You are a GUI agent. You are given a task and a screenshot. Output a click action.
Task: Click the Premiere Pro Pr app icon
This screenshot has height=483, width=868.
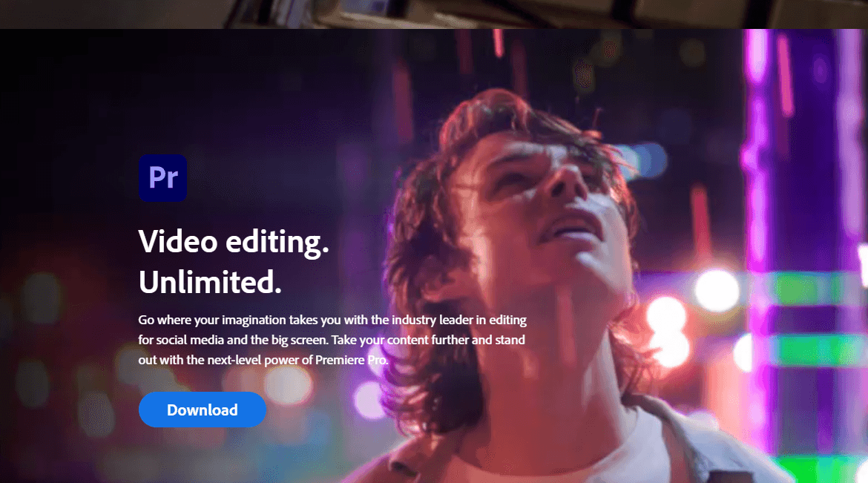(162, 178)
